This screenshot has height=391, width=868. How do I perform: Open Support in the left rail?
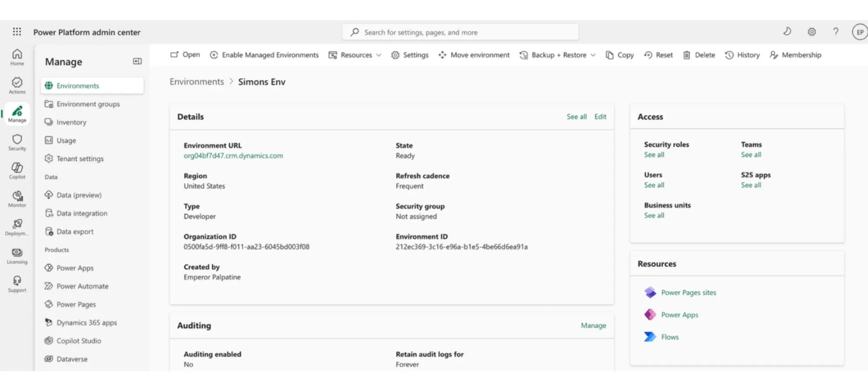click(17, 284)
